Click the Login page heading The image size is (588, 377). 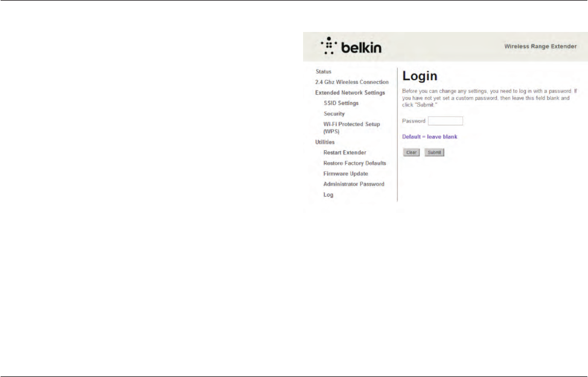coord(420,76)
